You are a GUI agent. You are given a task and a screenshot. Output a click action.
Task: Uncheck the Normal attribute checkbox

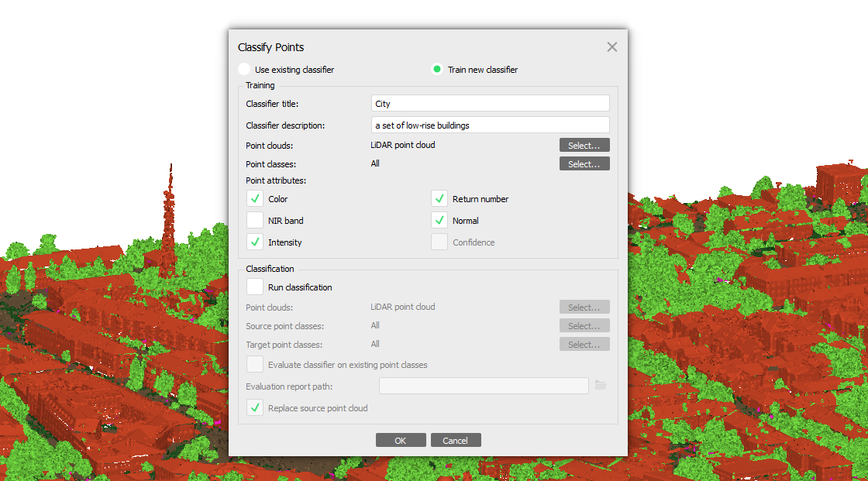(439, 220)
